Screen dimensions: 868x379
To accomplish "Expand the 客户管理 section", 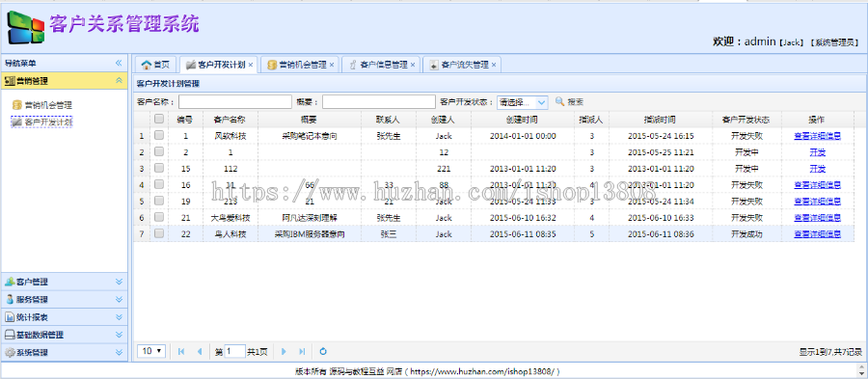I will (119, 282).
